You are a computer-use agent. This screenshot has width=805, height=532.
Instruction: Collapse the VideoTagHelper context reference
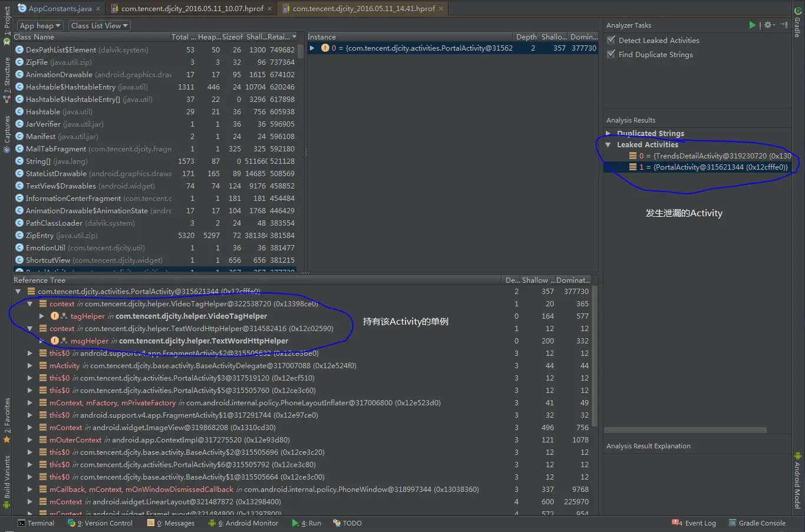tap(29, 304)
